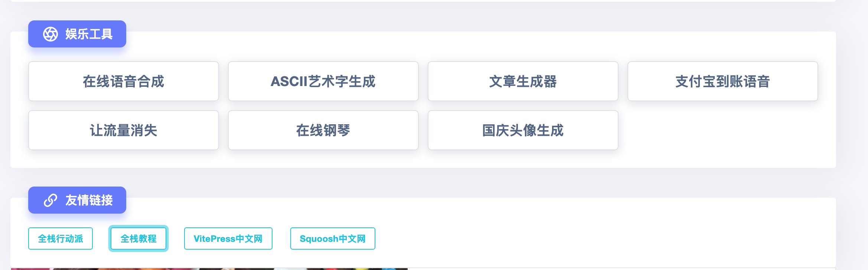Select the 娱乐工具 section header label
This screenshot has height=270, width=868.
89,34
